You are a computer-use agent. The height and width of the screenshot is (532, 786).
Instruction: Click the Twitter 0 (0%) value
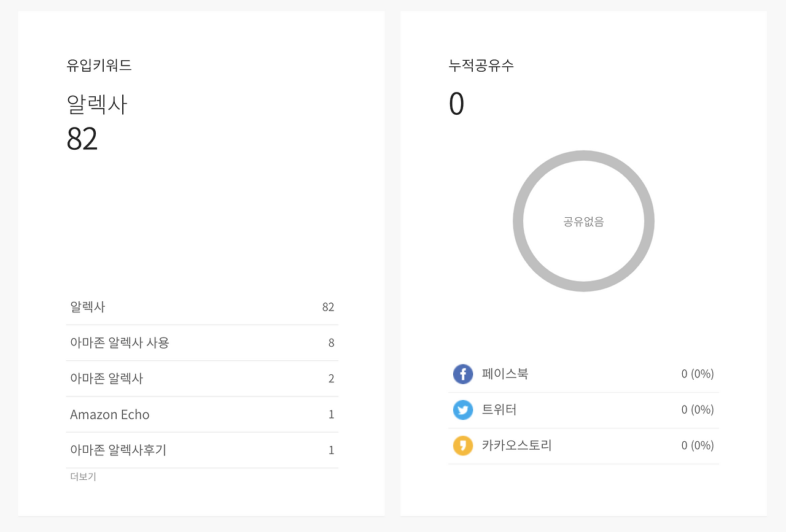(x=697, y=409)
